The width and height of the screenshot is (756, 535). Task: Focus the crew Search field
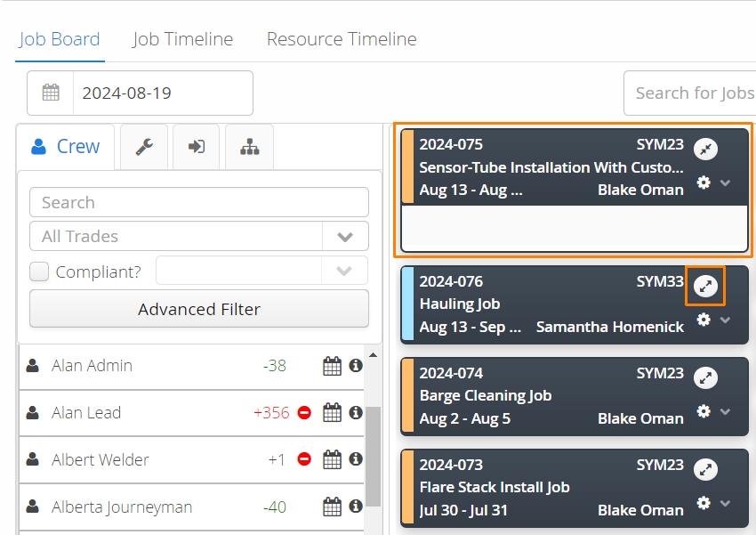point(199,202)
